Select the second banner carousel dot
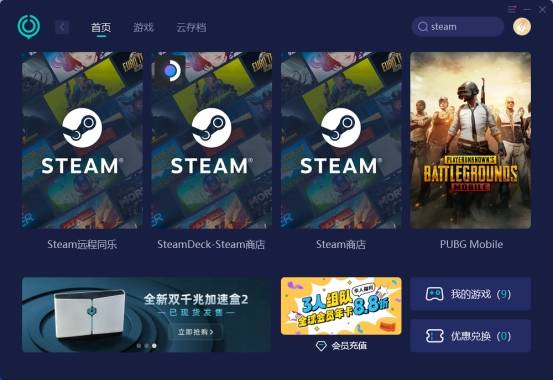 point(146,346)
